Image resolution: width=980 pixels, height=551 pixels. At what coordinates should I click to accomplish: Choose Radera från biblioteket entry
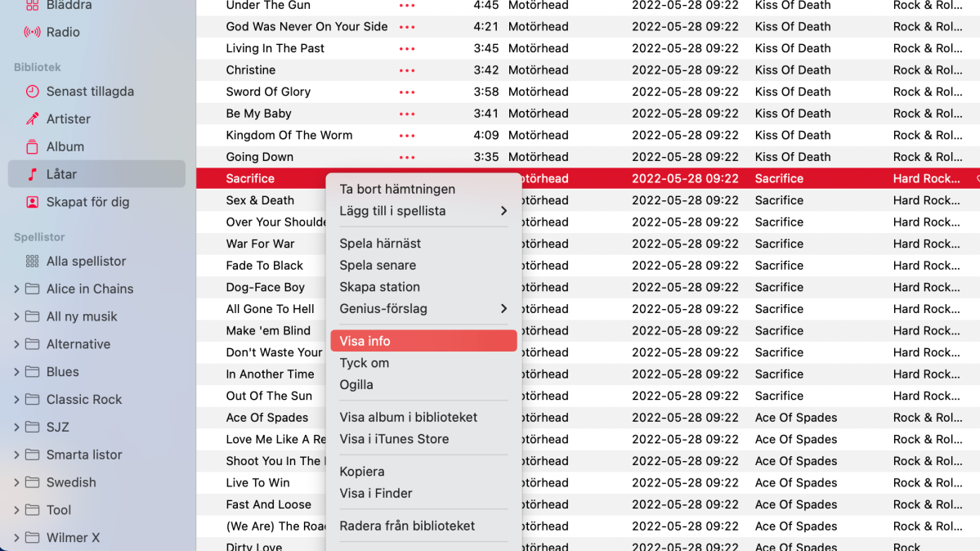[423, 526]
